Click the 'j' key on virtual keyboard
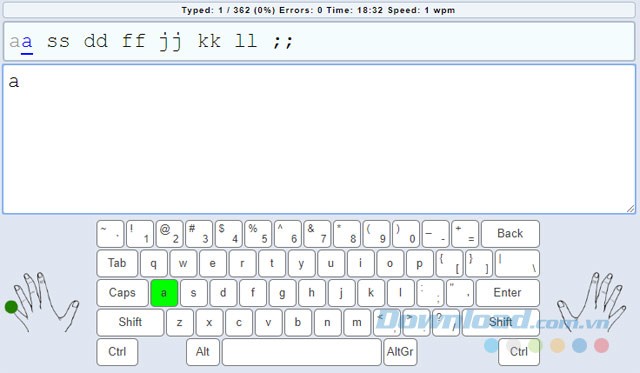The image size is (640, 373). coord(341,293)
